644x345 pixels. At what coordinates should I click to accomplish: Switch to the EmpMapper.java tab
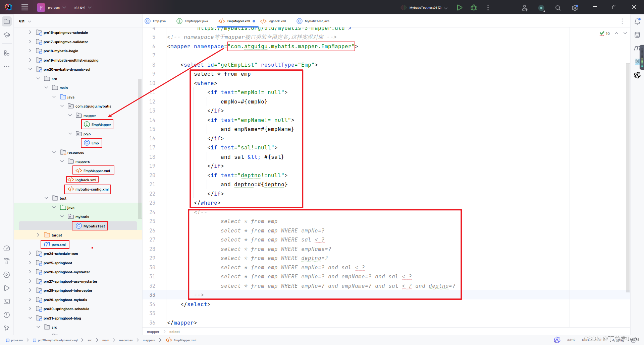click(193, 21)
